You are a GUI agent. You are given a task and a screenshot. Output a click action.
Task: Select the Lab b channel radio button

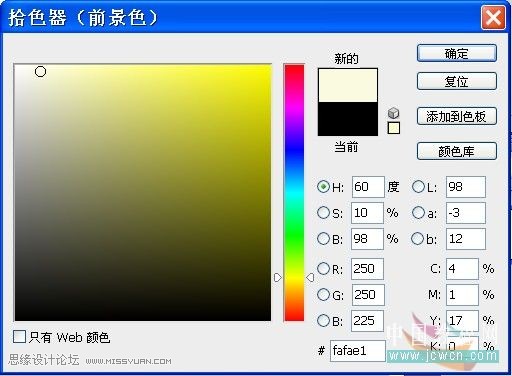pos(418,239)
